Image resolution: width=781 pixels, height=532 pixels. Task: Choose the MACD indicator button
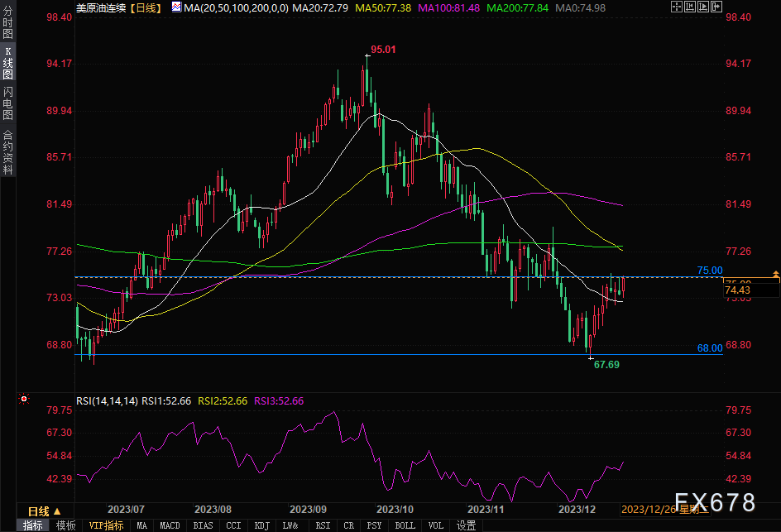click(170, 525)
